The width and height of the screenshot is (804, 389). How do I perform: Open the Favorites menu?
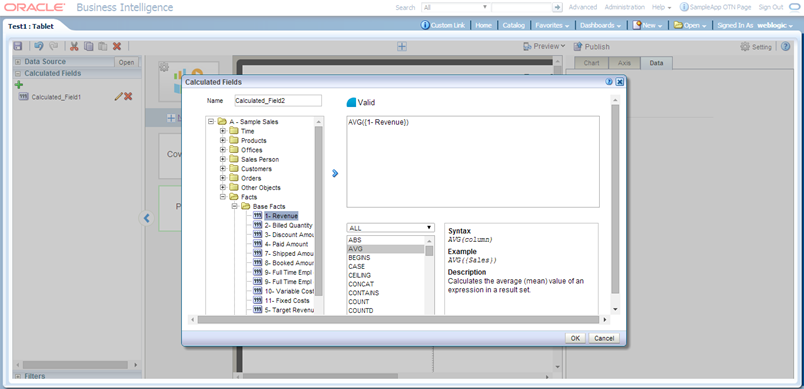tap(552, 25)
